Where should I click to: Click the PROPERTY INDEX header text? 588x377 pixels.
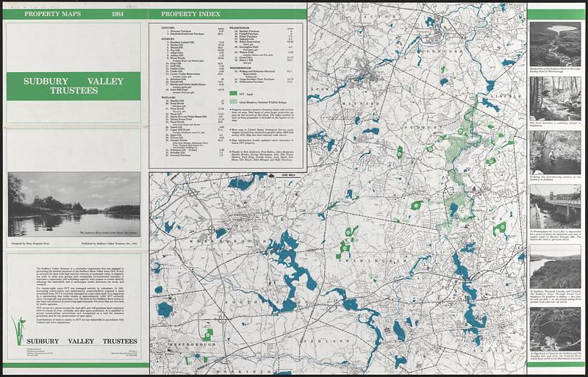191,14
